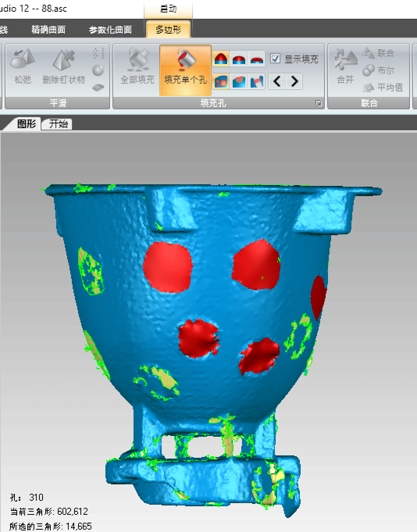This screenshot has width=417, height=532.
Task: Choose the curvature fill dome icon
Action: (x=221, y=59)
